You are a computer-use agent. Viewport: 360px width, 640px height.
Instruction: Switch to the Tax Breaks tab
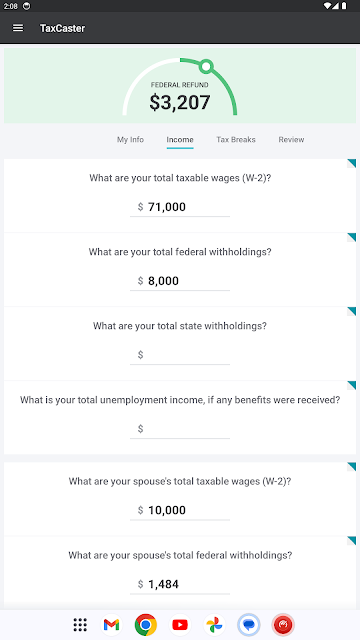click(x=236, y=140)
